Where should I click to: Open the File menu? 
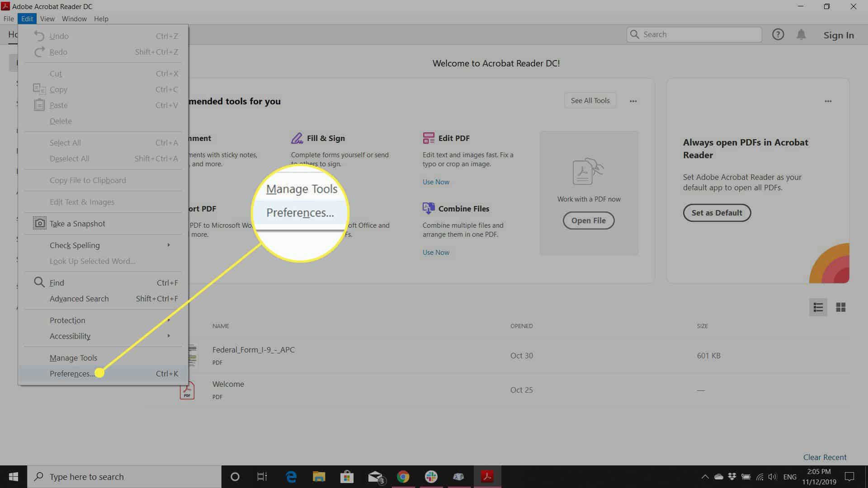click(9, 19)
